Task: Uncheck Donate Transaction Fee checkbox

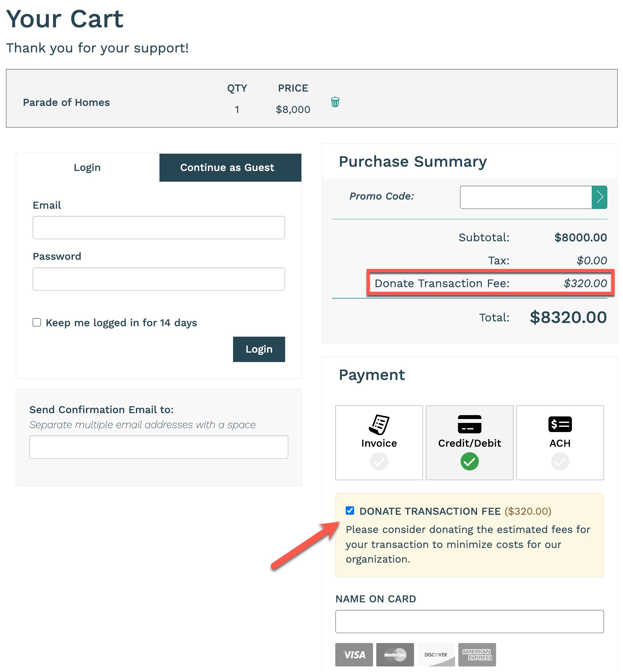Action: [350, 511]
